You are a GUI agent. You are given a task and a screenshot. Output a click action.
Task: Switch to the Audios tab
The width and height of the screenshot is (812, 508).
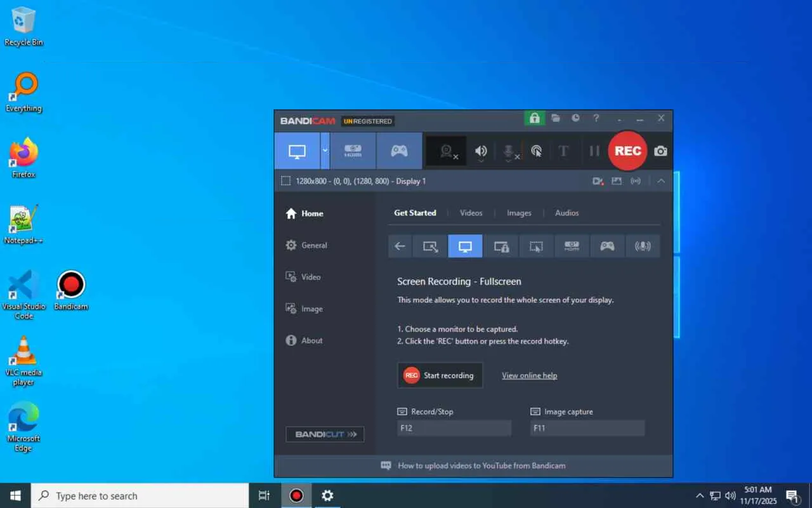click(567, 213)
